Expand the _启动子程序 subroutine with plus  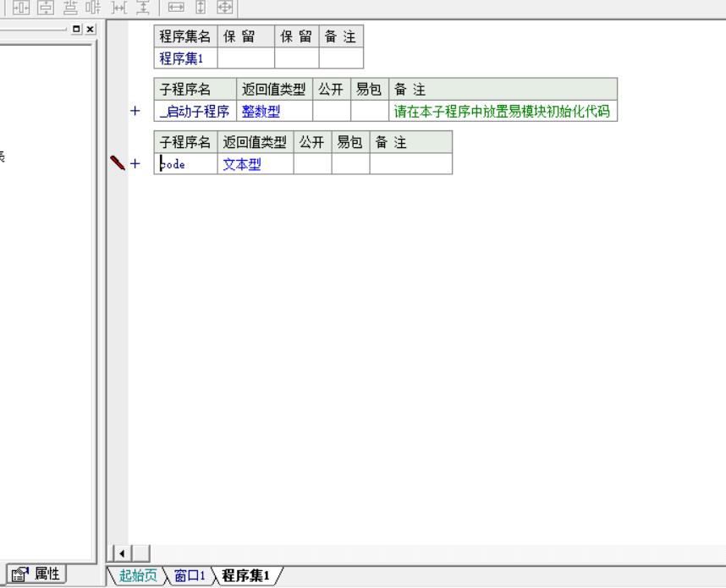[135, 111]
